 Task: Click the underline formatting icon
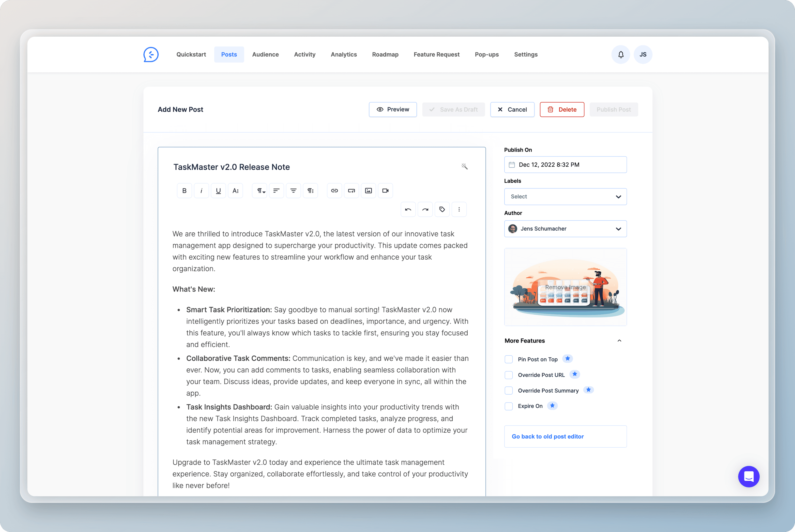[218, 191]
